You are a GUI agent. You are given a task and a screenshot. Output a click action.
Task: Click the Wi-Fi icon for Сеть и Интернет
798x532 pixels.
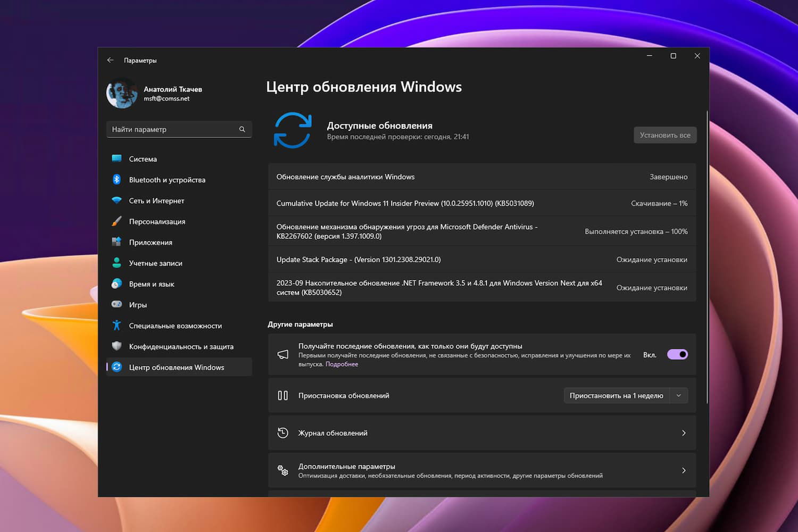(x=117, y=201)
